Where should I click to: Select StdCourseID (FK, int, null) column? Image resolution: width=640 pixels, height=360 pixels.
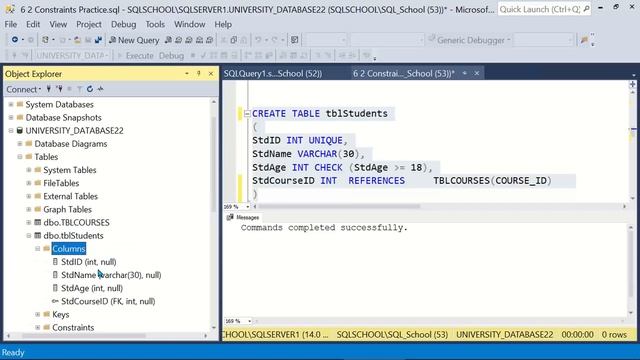108,301
